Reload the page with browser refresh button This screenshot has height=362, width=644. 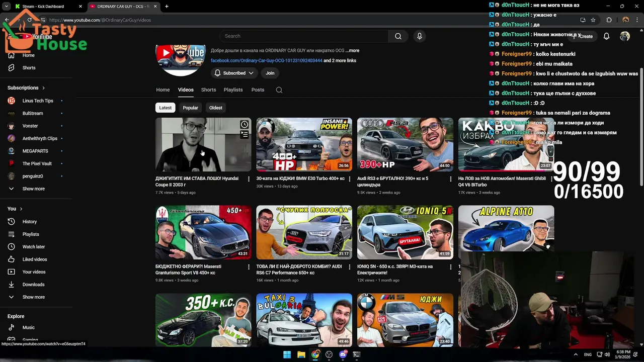[x=30, y=20]
